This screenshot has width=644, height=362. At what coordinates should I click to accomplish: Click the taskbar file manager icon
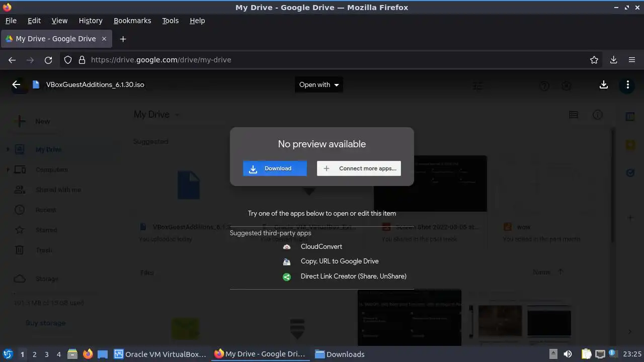[x=72, y=354]
